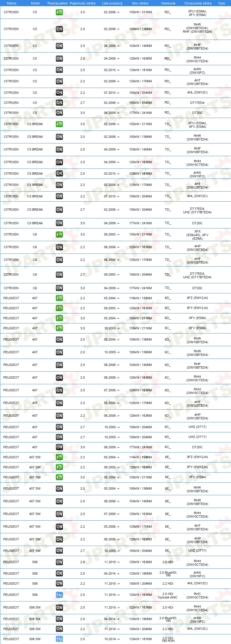The width and height of the screenshot is (231, 644).
Task: Click ON icon in C5 BREAK DT20C row
Action: coord(59,223)
